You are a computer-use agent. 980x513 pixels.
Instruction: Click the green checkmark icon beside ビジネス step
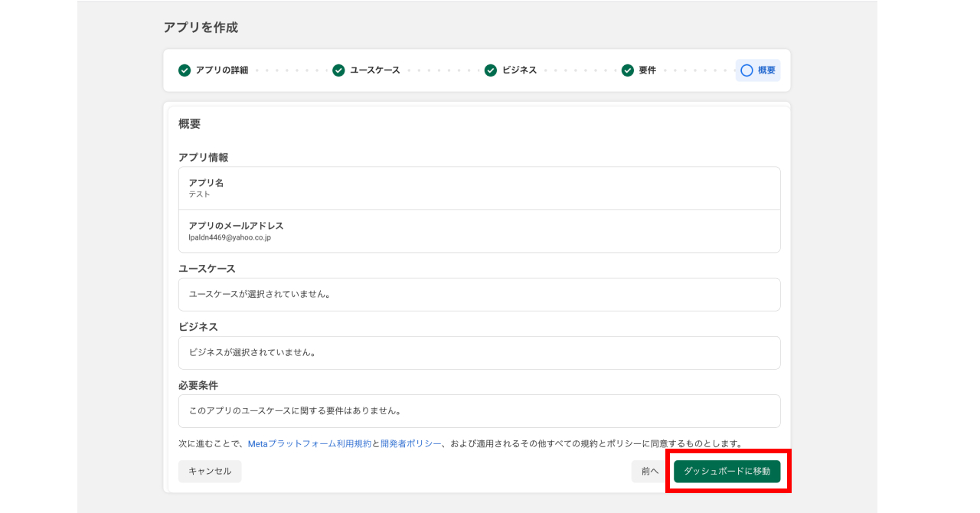point(491,70)
